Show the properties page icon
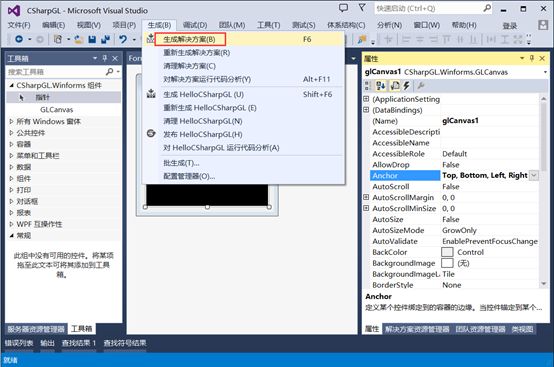 click(x=395, y=85)
